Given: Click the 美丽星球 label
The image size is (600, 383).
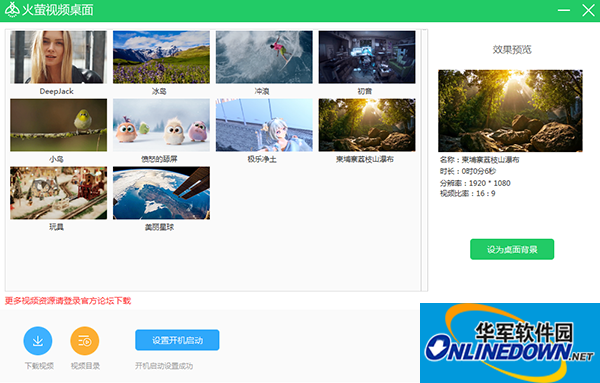Looking at the screenshot, I should click(159, 227).
